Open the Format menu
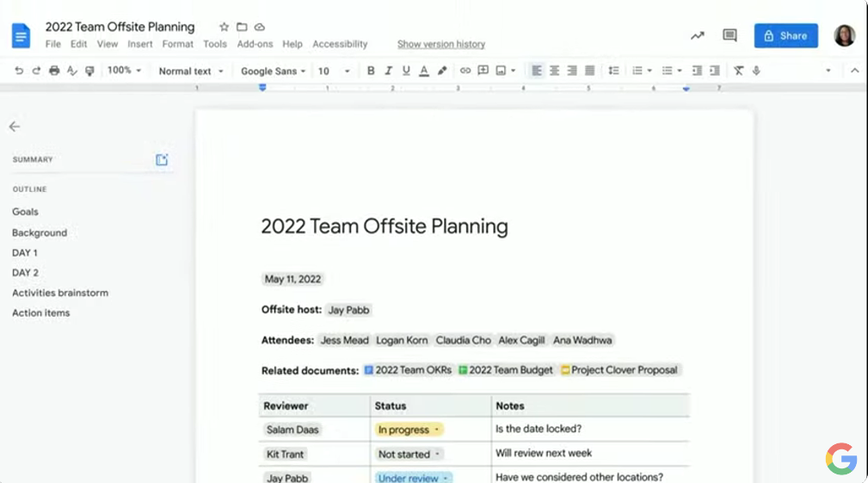The width and height of the screenshot is (868, 483). pyautogui.click(x=178, y=44)
